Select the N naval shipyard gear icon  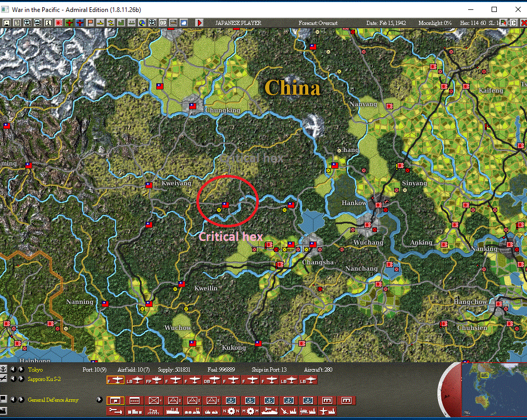coord(231,411)
